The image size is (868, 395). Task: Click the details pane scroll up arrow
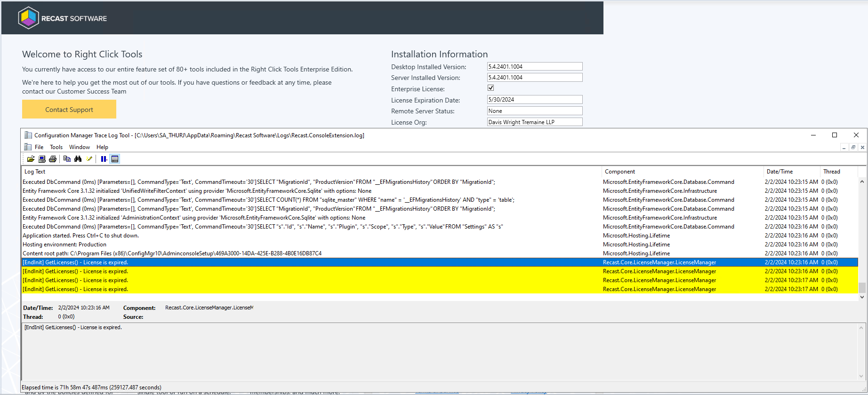[862, 328]
